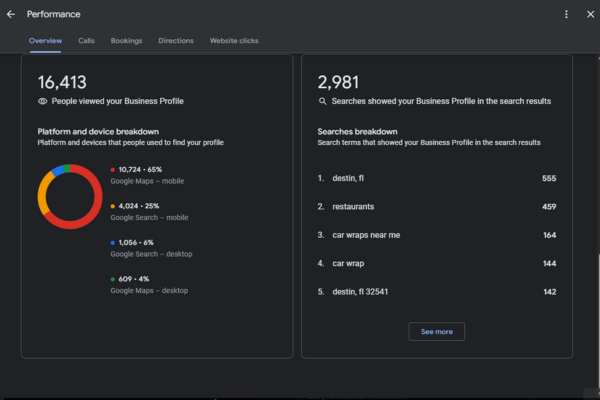
Task: Click the 'Google Maps – desktop' label
Action: [149, 291]
